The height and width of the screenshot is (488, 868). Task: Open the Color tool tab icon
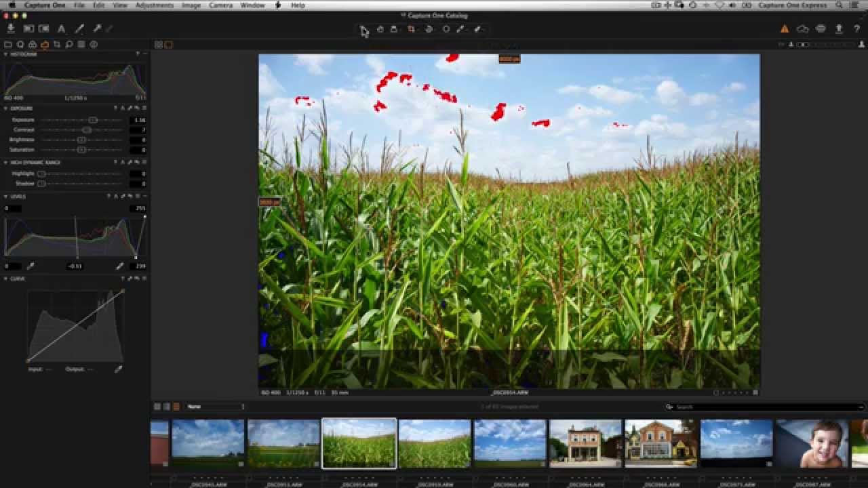[x=32, y=45]
